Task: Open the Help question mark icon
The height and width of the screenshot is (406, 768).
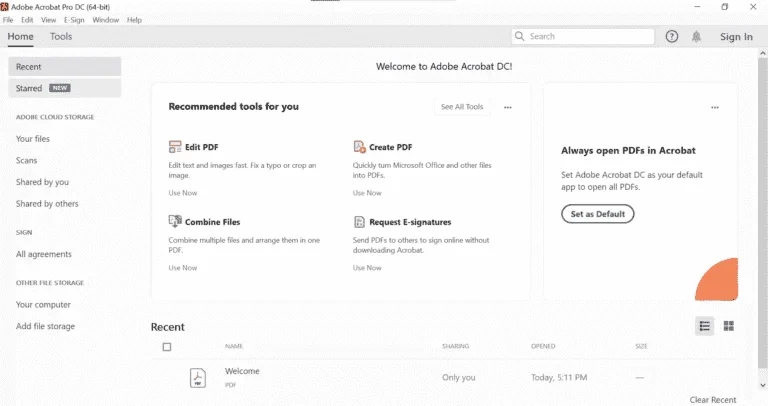Action: (x=672, y=36)
